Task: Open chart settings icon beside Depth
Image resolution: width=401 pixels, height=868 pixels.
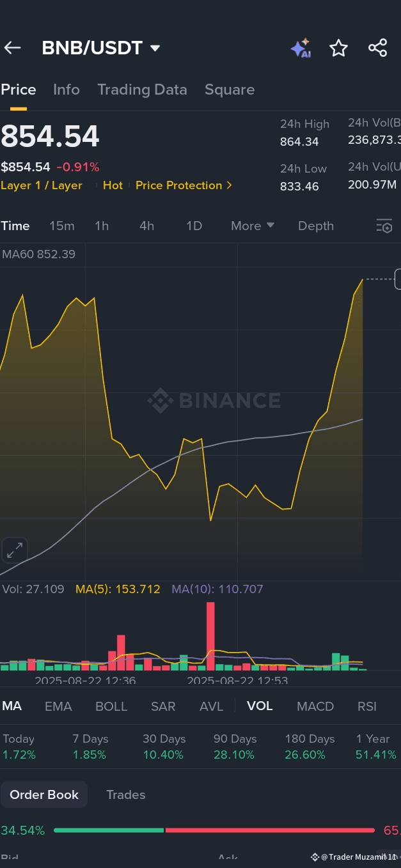Action: coord(384,226)
